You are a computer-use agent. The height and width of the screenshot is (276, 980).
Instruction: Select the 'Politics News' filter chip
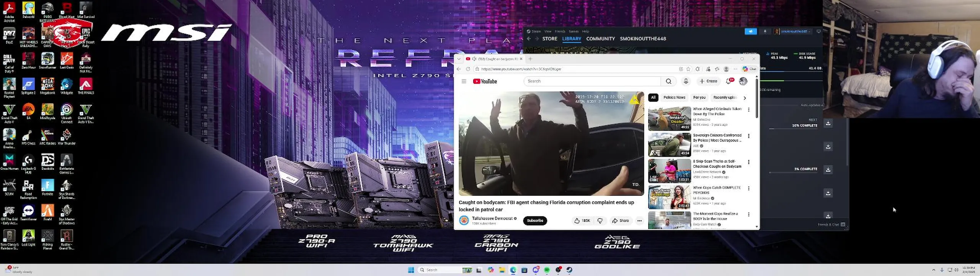674,97
